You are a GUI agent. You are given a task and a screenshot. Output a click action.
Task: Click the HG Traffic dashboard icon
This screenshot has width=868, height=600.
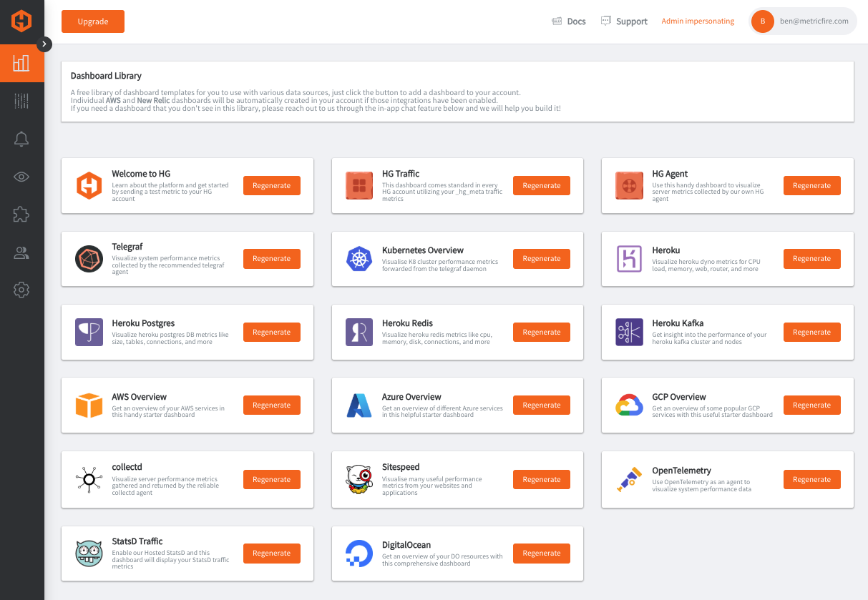pyautogui.click(x=359, y=186)
